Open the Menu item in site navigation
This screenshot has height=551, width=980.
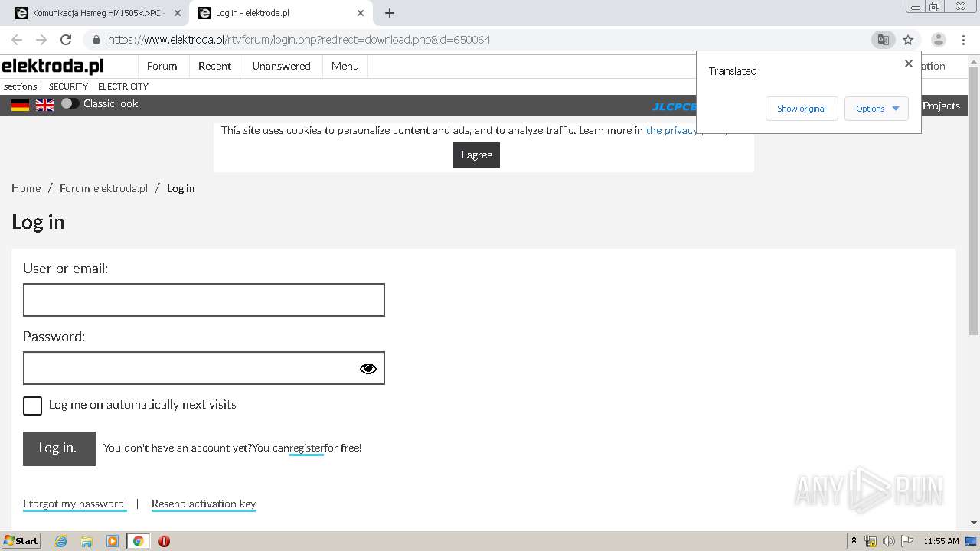coord(345,66)
